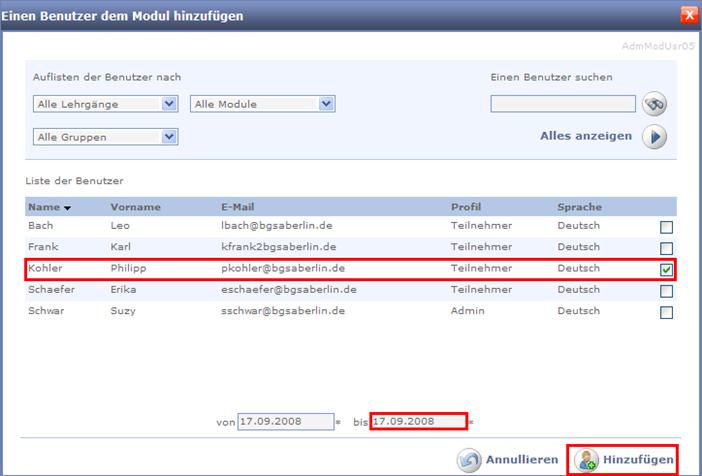This screenshot has height=476, width=702.
Task: Click the binoculars search icon
Action: tap(654, 104)
